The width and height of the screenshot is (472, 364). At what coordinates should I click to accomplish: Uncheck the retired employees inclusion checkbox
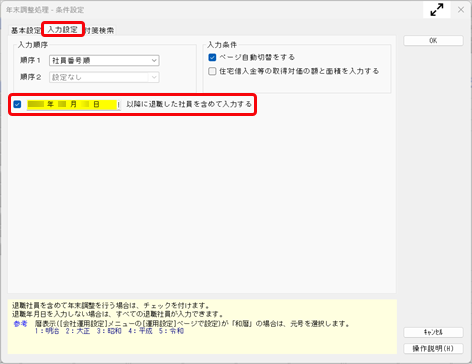(17, 104)
